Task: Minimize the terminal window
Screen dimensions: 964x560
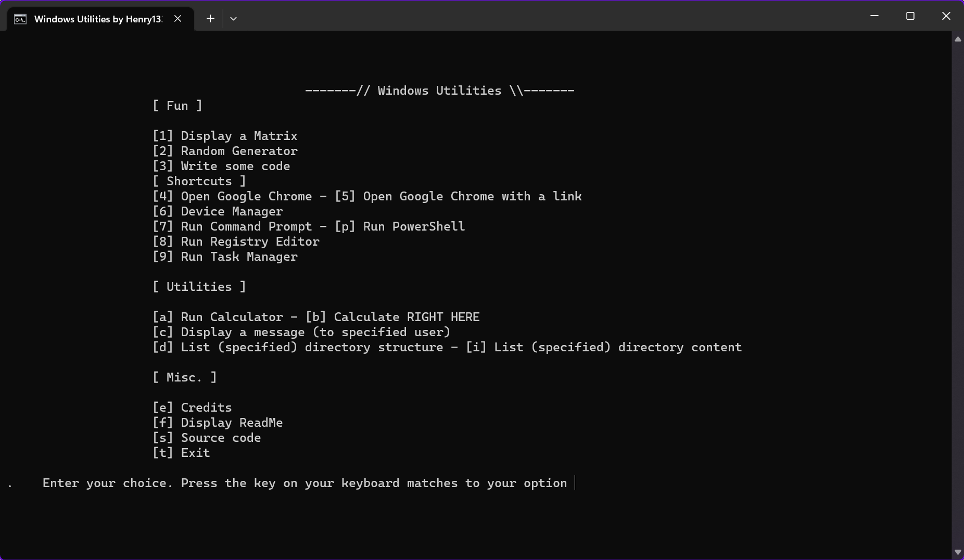Action: pyautogui.click(x=874, y=16)
